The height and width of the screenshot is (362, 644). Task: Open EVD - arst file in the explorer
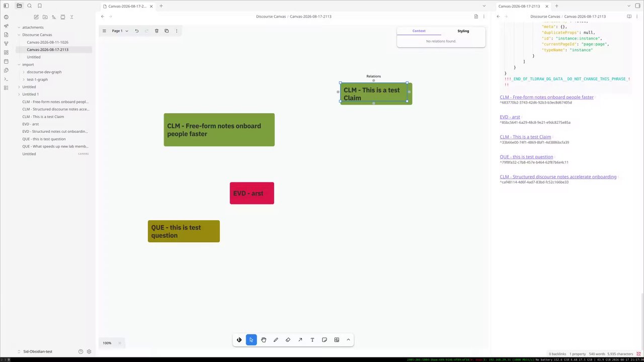click(31, 124)
